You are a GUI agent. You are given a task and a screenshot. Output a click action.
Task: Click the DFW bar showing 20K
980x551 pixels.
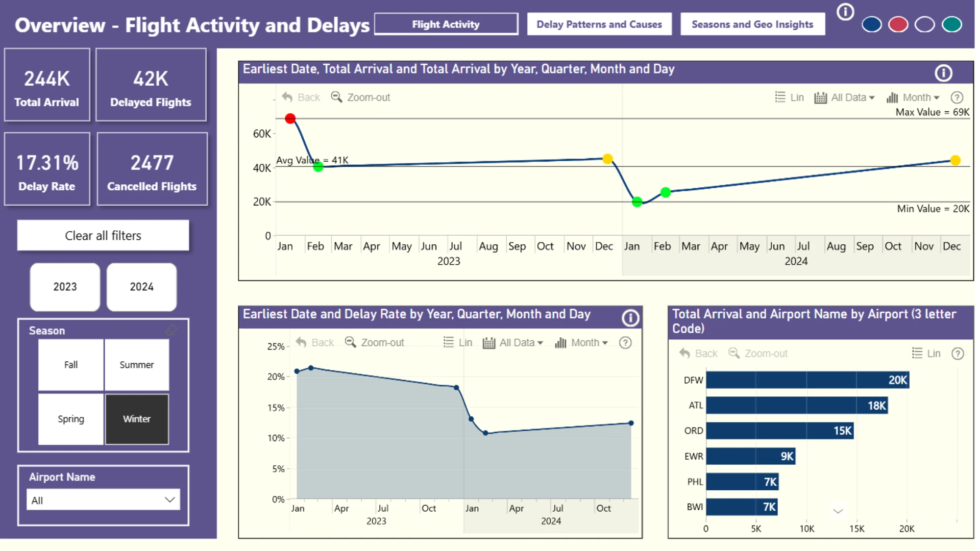[x=807, y=380]
